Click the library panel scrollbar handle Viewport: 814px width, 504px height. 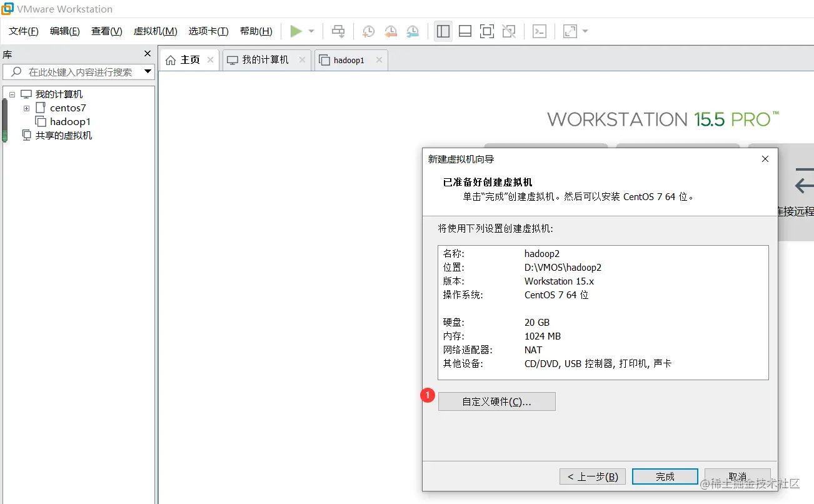5,120
